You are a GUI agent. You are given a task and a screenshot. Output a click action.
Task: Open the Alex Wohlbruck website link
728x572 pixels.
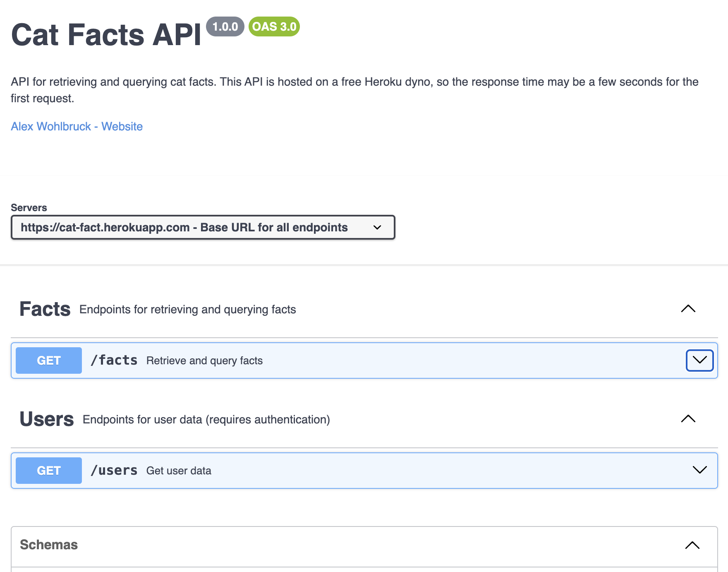[77, 126]
